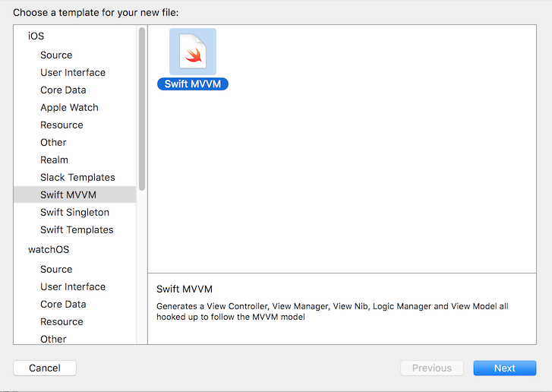Select Other under iOS
Image resolution: width=552 pixels, height=392 pixels.
[53, 142]
